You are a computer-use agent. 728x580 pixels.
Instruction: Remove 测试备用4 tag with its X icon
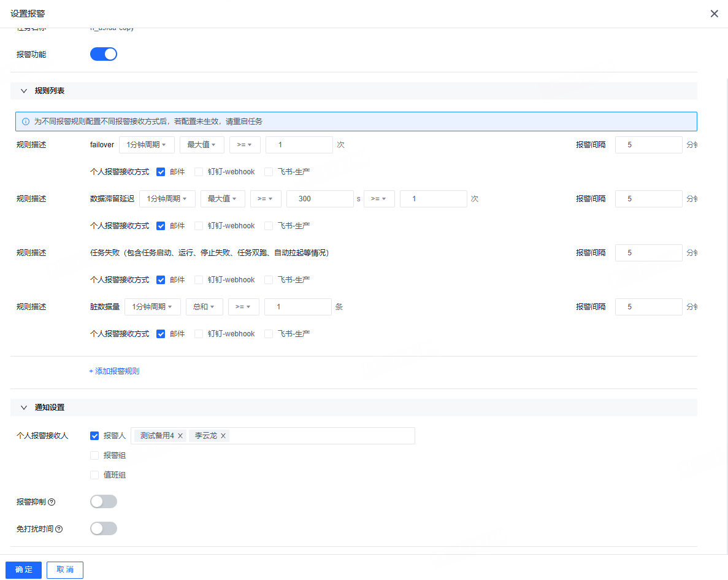pyautogui.click(x=180, y=436)
